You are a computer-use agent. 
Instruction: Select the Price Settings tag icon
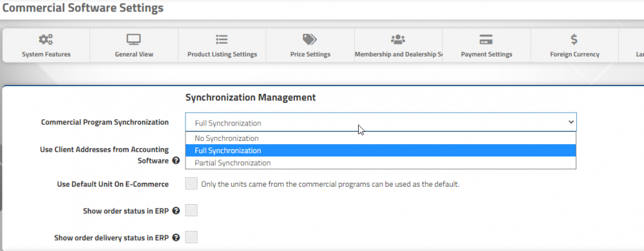click(310, 39)
